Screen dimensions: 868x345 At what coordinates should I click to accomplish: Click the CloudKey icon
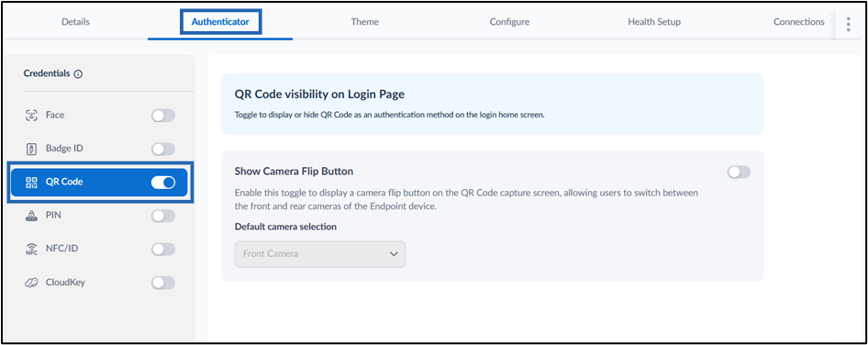pyautogui.click(x=31, y=283)
